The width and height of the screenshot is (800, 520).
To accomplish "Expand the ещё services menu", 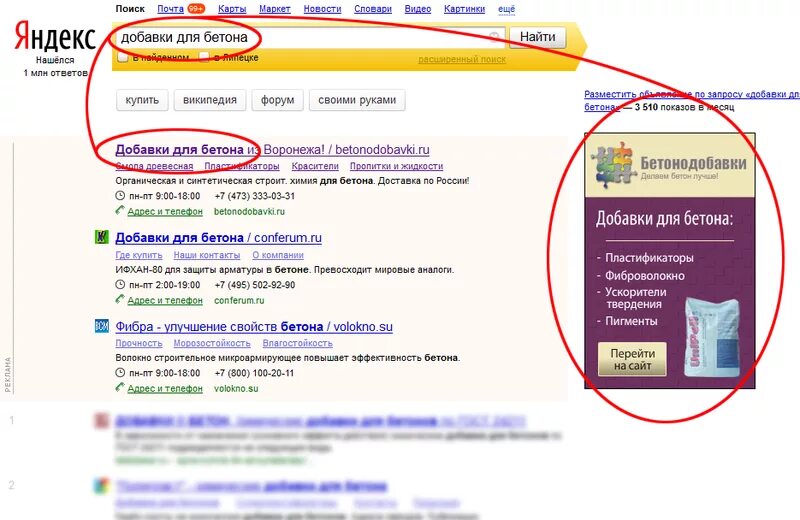I will pos(507,9).
